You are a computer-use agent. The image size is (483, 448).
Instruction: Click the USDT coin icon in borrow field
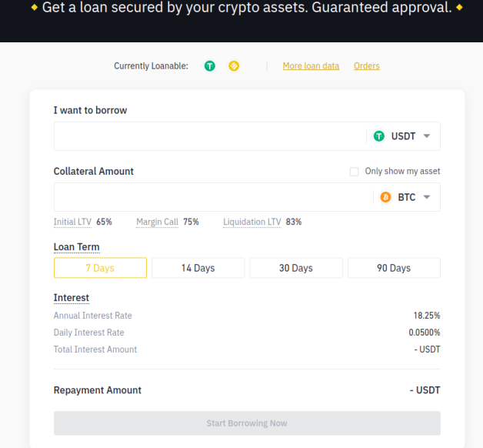(x=378, y=136)
